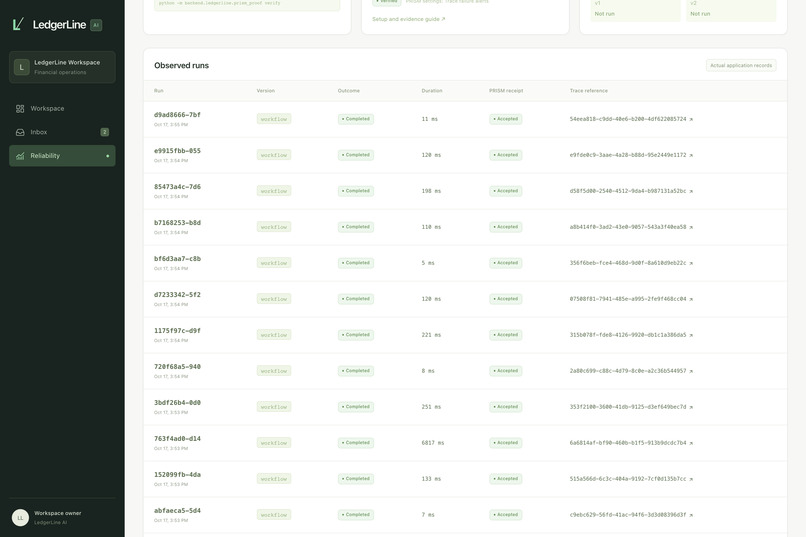Viewport: 806px width, 537px height.
Task: Click the PRISM receipt column header
Action: (x=506, y=90)
